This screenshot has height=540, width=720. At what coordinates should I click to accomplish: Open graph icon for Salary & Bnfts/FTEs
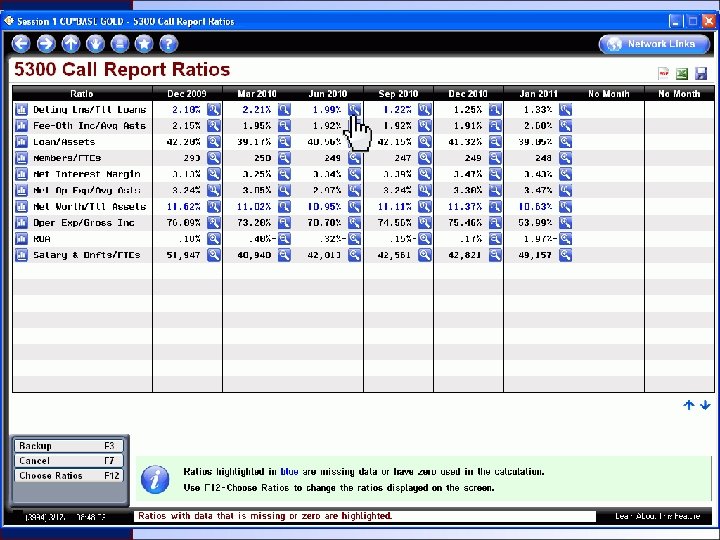21,255
